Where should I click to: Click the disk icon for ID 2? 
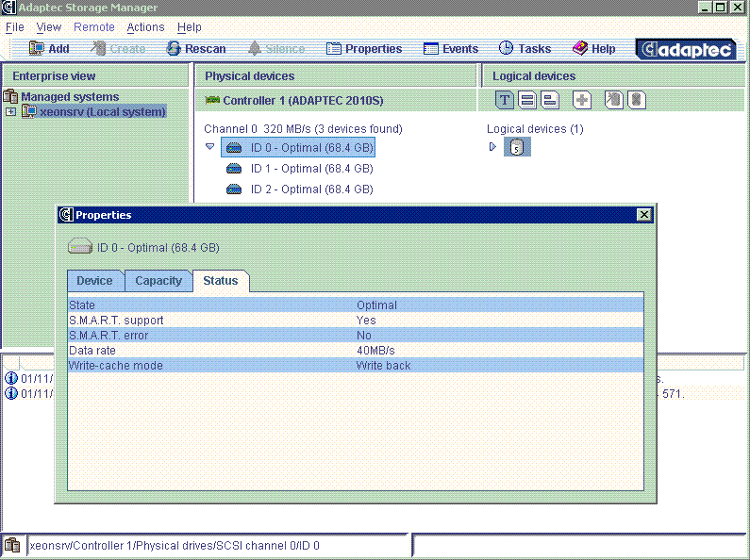point(234,189)
